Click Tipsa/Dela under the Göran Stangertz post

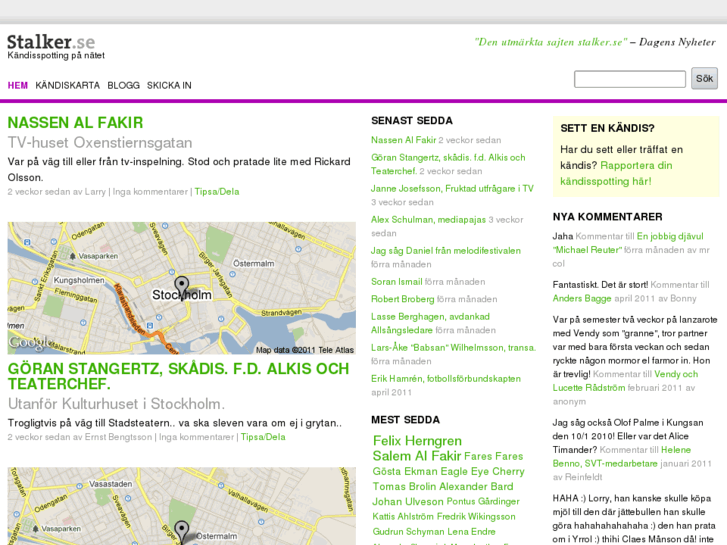pyautogui.click(x=263, y=437)
